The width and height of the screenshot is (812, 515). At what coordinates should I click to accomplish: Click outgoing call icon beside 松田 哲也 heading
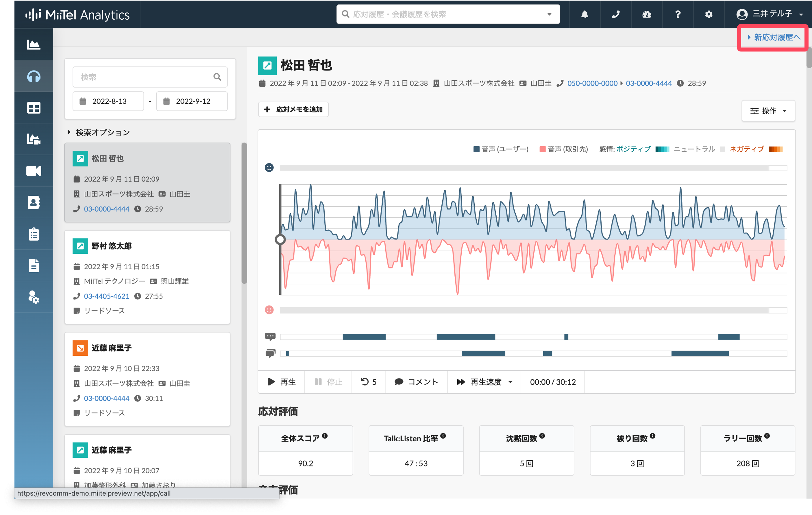(267, 65)
